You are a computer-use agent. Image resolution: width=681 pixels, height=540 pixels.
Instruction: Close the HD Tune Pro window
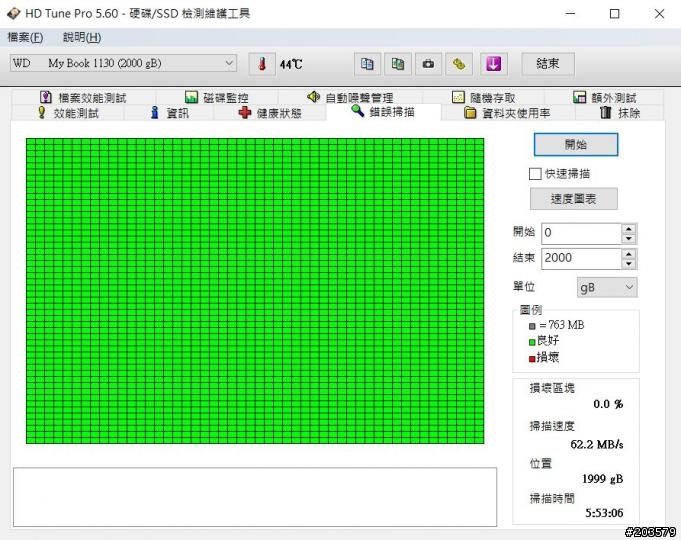click(x=659, y=13)
